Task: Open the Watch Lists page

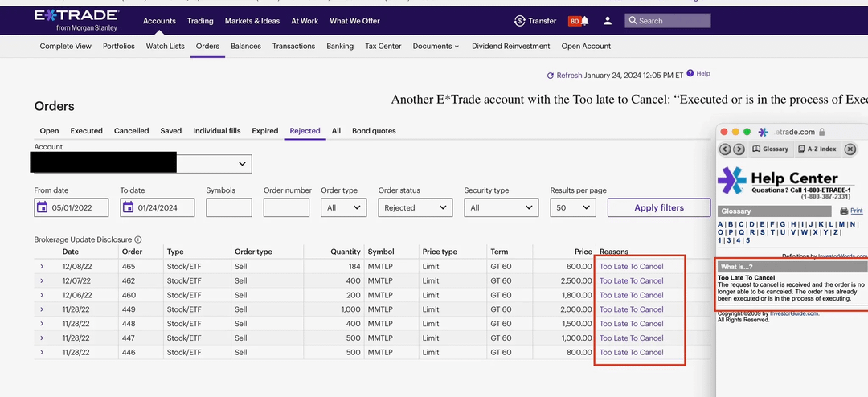Action: pyautogui.click(x=166, y=47)
